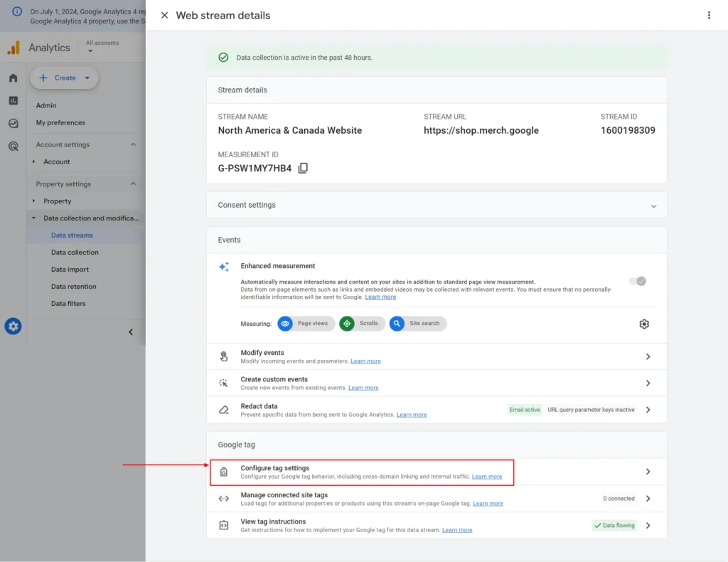Open the Explore icon in the sidebar
728x562 pixels.
[12, 121]
